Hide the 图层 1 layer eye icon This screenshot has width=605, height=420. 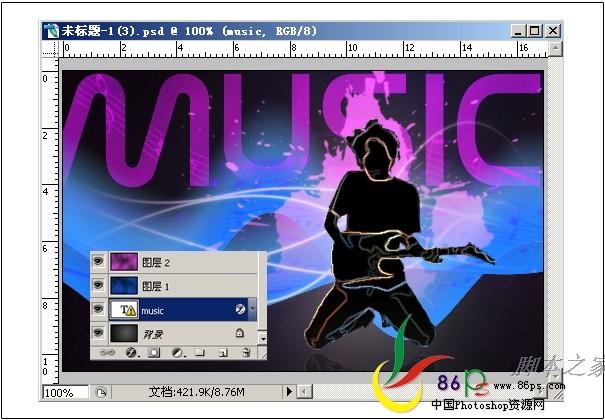98,285
